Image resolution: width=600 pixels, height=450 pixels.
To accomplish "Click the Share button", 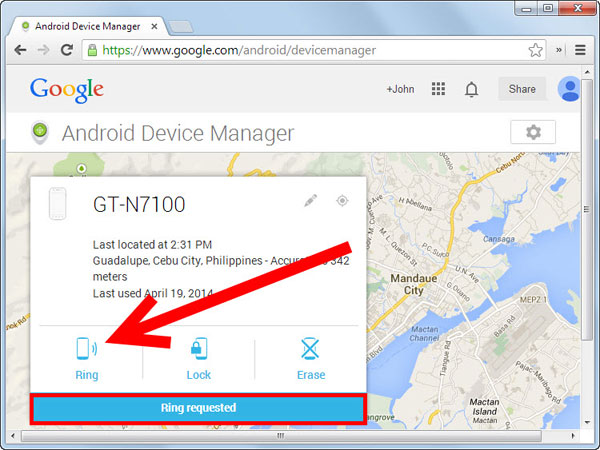I will pyautogui.click(x=522, y=89).
